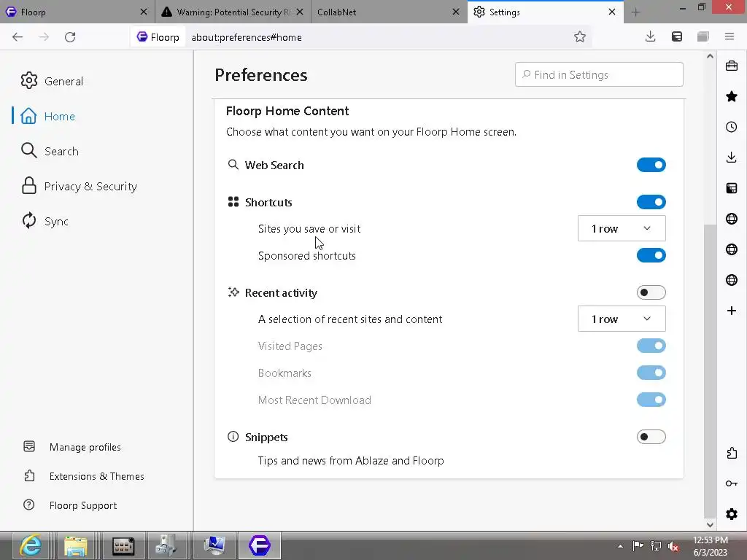
Task: Open the downloads panel in right sidebar
Action: 732,157
